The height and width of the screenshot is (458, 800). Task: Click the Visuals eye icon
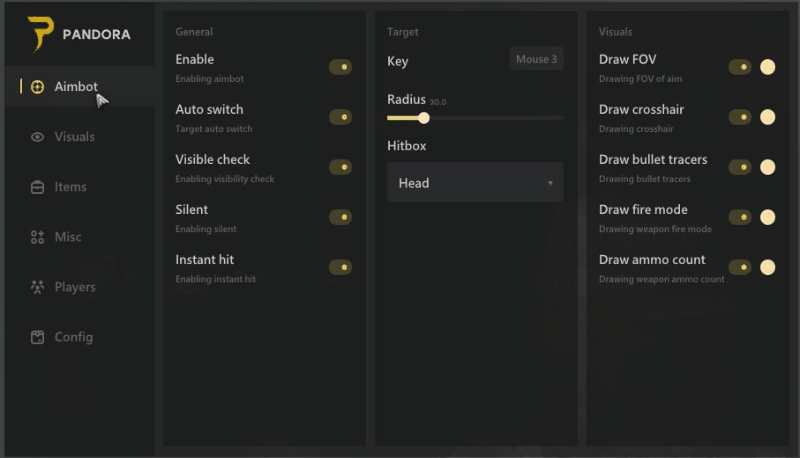pyautogui.click(x=38, y=137)
